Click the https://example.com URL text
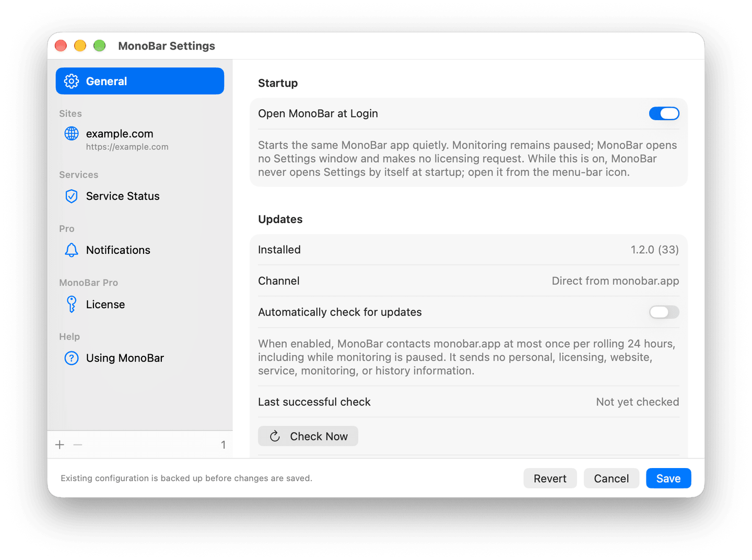The width and height of the screenshot is (752, 560). click(x=127, y=147)
